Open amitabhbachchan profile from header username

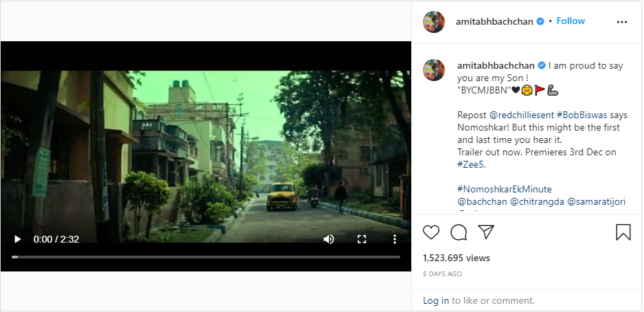[494, 21]
